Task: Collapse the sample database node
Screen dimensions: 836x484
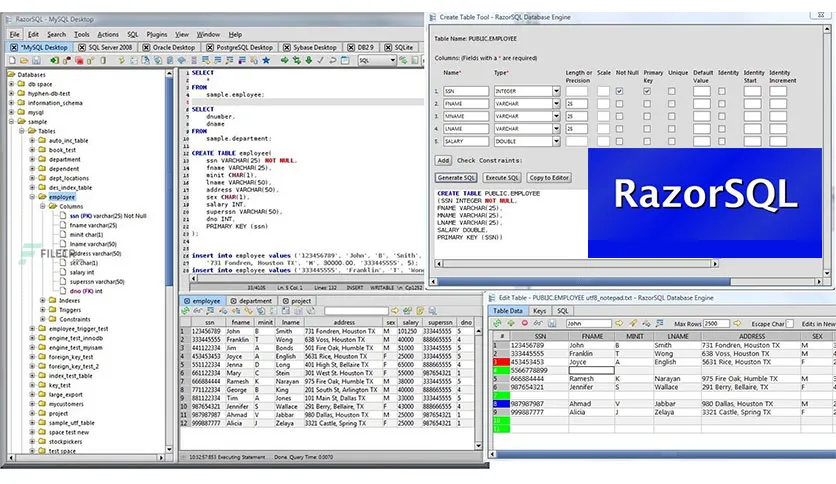Action: [12, 122]
